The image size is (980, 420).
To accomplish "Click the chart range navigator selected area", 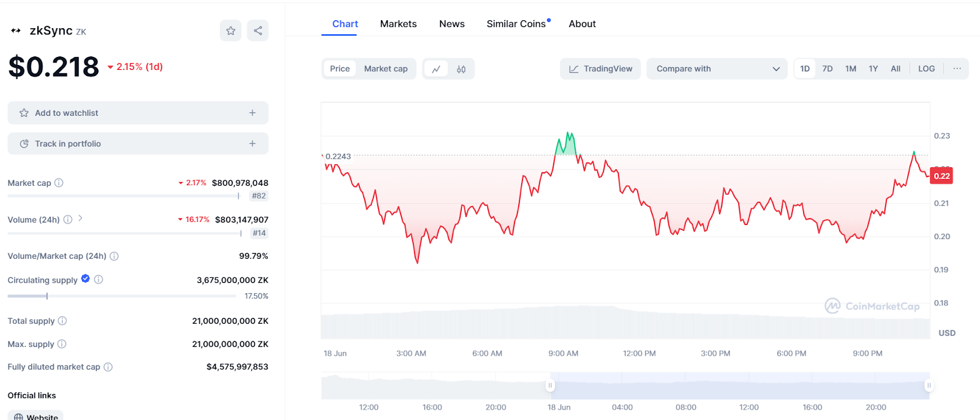I will (740, 386).
